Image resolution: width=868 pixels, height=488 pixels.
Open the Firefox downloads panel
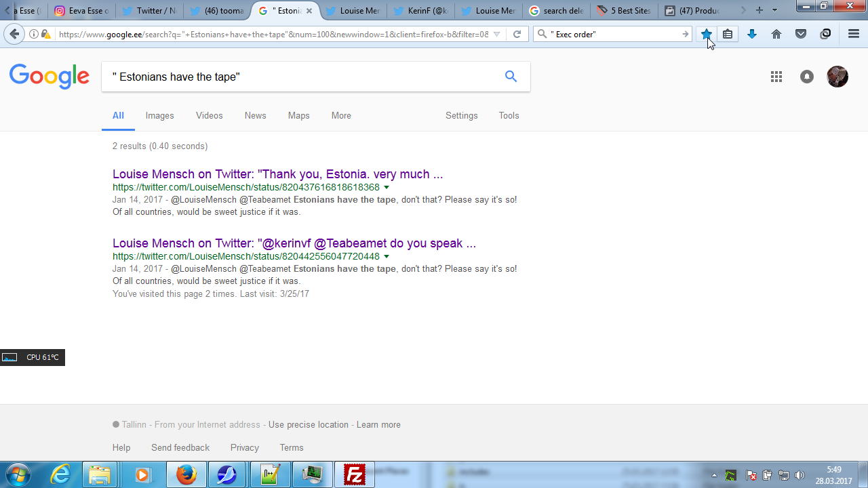tap(752, 34)
